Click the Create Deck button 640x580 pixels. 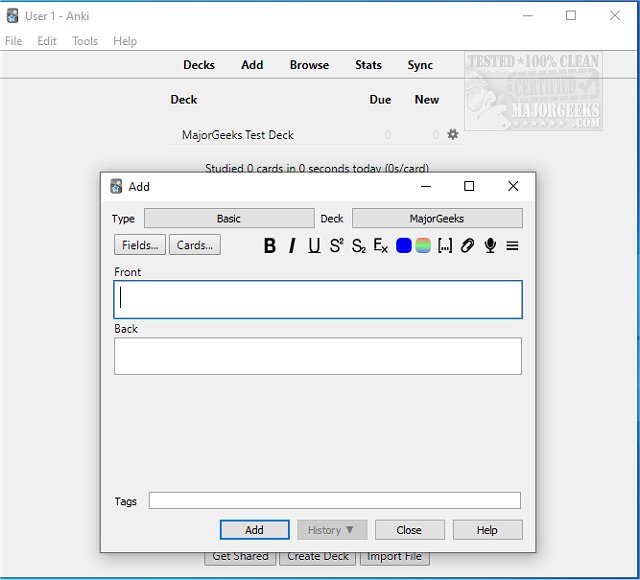[x=318, y=558]
